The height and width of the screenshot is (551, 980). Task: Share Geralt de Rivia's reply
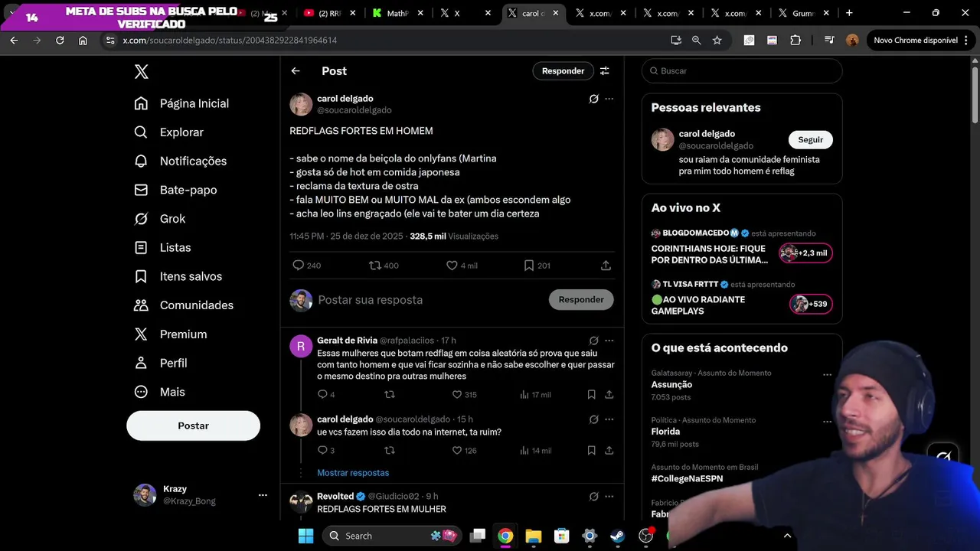(609, 395)
